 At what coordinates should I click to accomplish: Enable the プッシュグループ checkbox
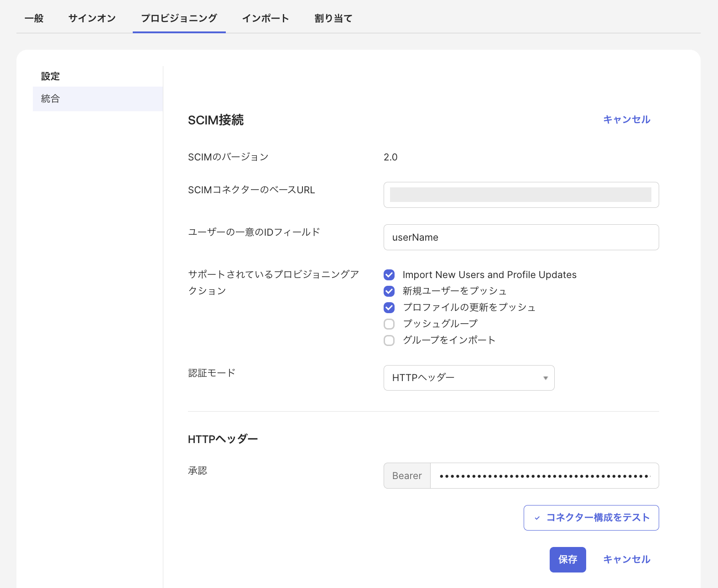click(x=389, y=324)
